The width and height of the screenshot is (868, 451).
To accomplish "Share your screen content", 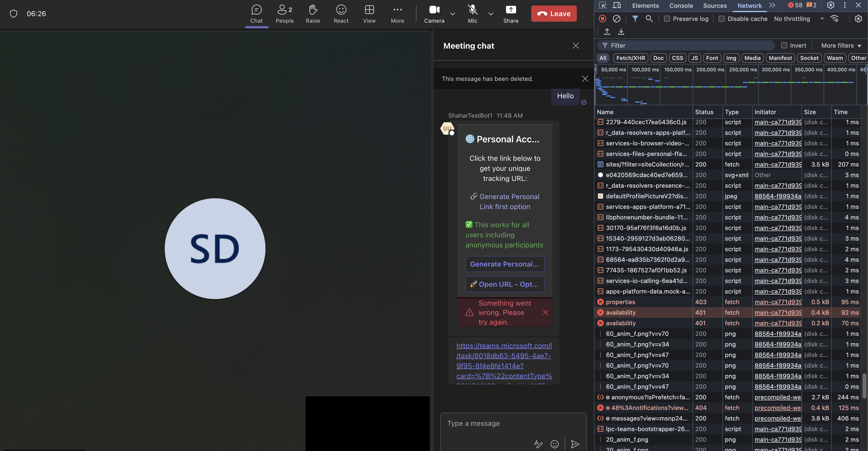I will (x=511, y=14).
